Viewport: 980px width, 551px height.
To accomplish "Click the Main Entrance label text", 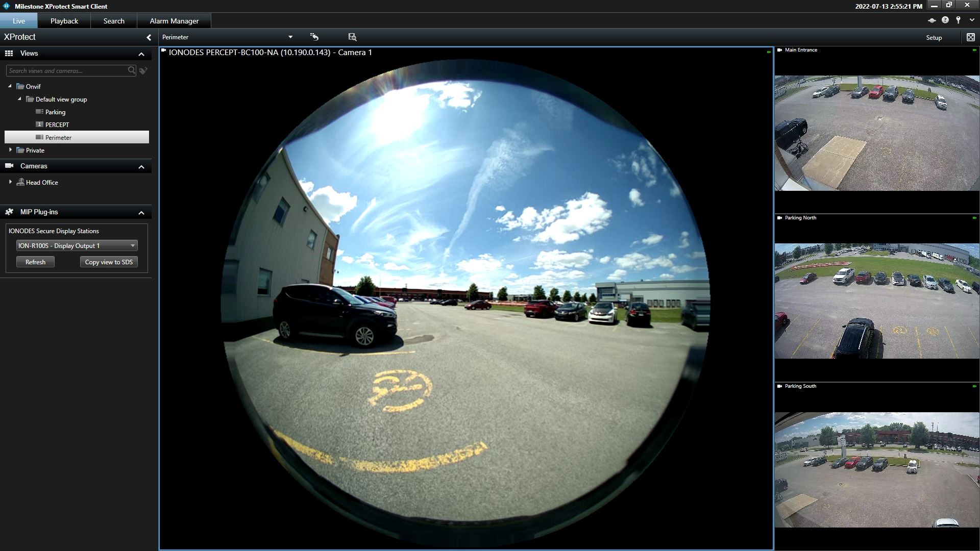I will click(x=801, y=50).
